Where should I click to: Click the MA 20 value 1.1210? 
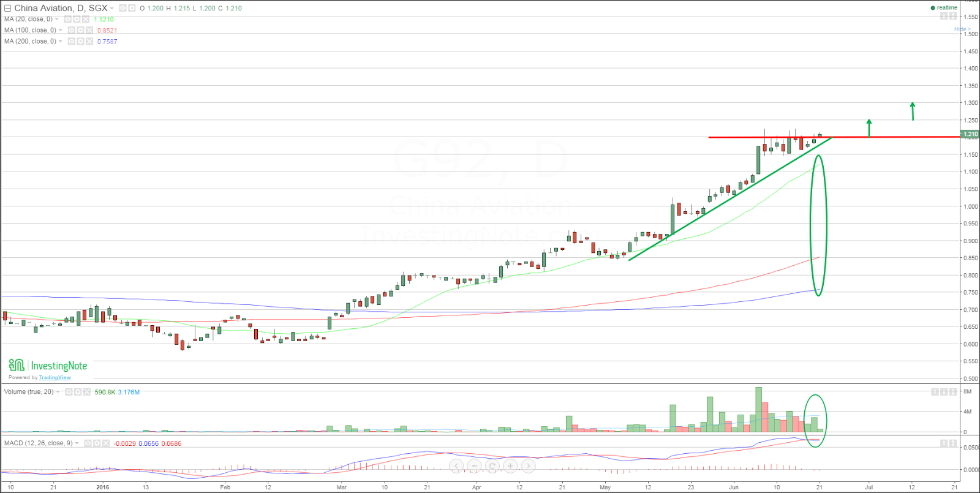[104, 20]
